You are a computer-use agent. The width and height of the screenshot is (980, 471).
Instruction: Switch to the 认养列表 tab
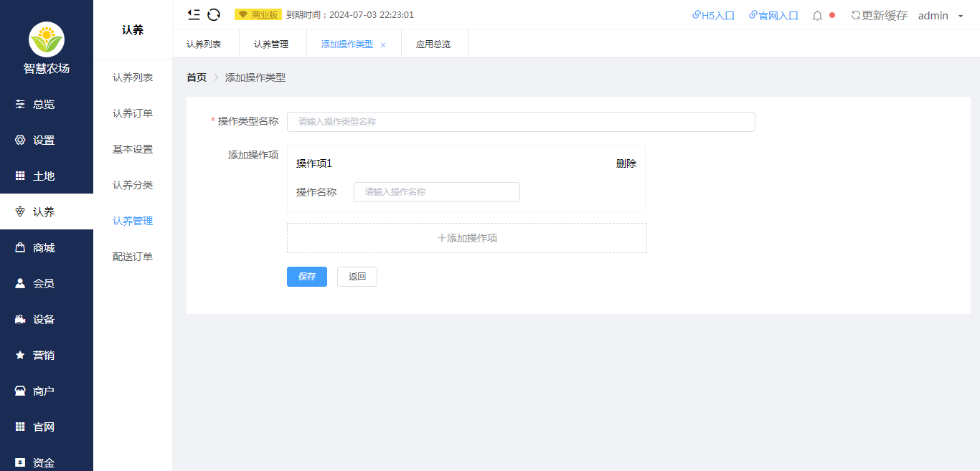tap(205, 44)
